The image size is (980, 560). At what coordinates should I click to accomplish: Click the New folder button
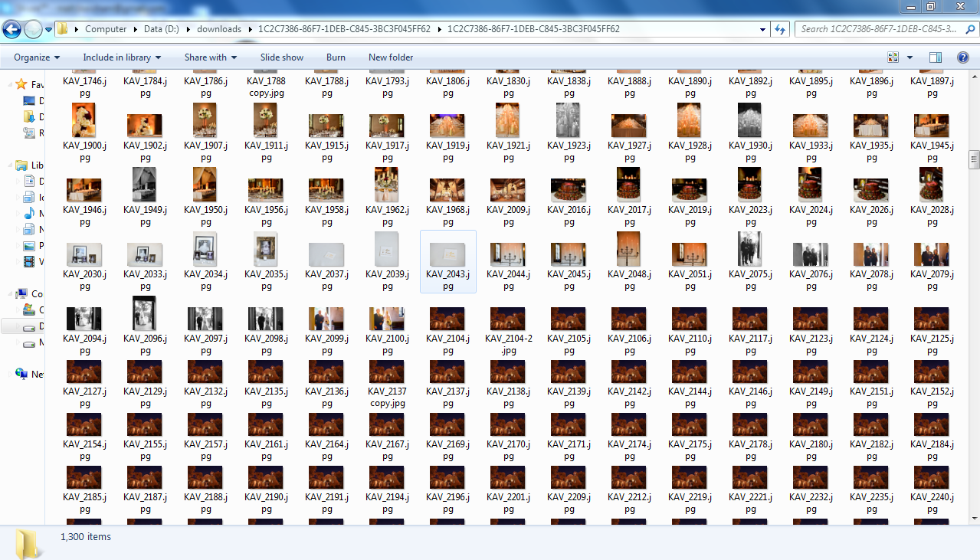point(390,57)
